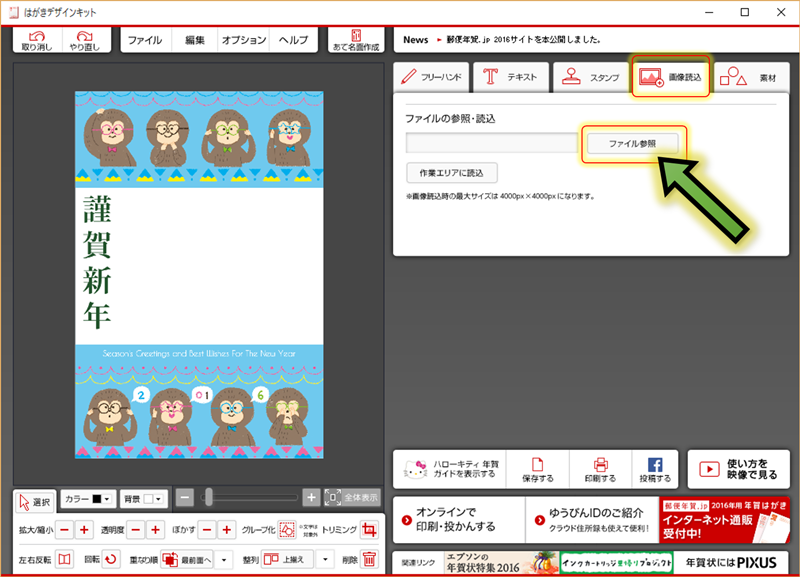Open the 背景 background color dropdown
The width and height of the screenshot is (800, 577).
point(143,498)
